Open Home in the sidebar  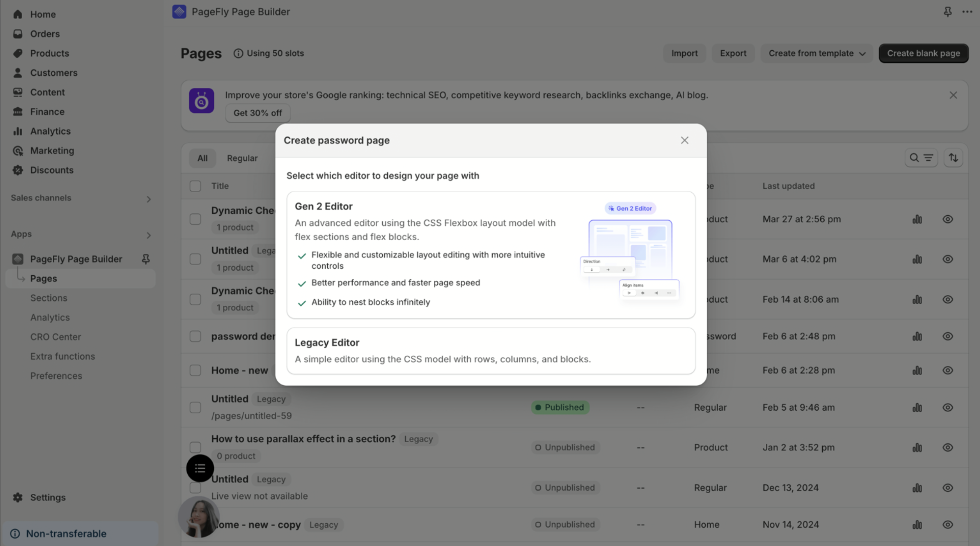(x=43, y=14)
